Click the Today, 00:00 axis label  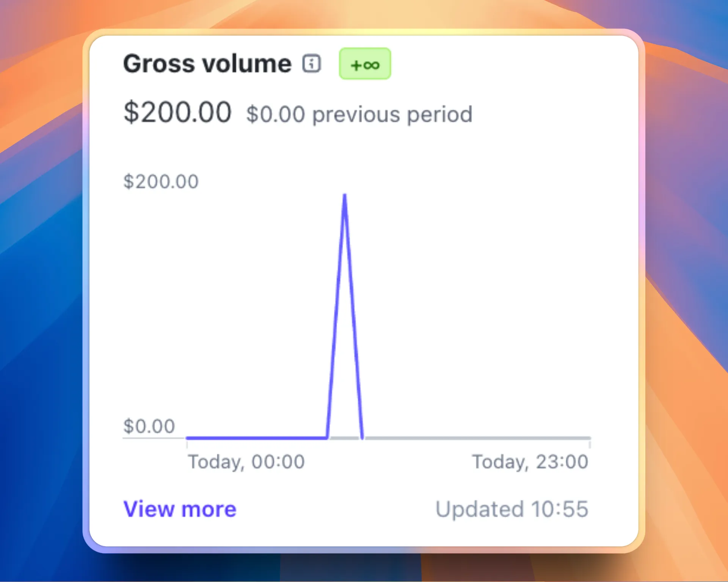246,462
